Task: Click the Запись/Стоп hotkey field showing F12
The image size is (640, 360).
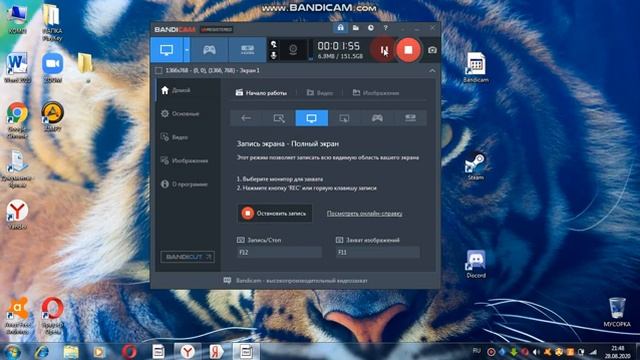Action: pos(279,252)
